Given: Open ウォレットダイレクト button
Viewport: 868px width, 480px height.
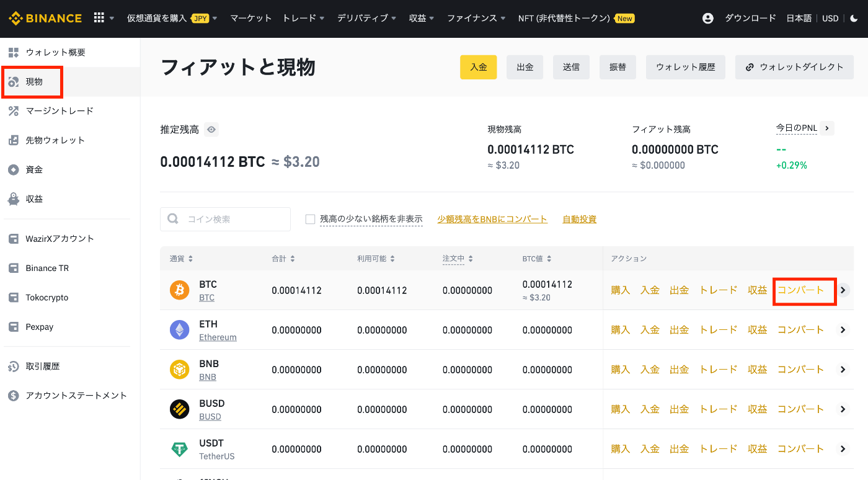Looking at the screenshot, I should coord(794,67).
